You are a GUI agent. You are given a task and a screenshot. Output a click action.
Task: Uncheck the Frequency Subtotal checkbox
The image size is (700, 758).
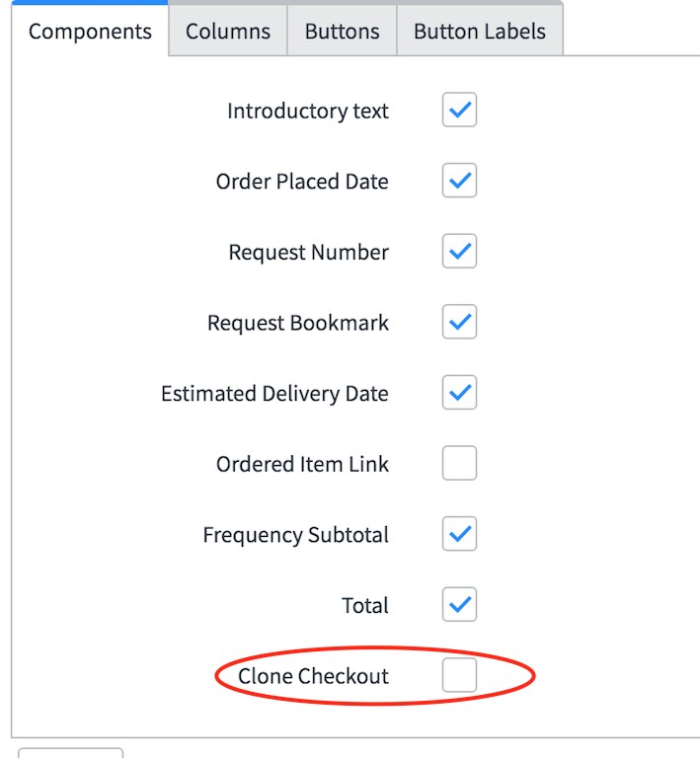[459, 534]
